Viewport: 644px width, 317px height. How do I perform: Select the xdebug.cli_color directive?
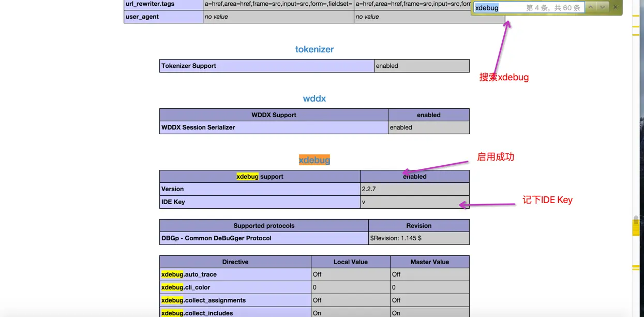click(235, 287)
